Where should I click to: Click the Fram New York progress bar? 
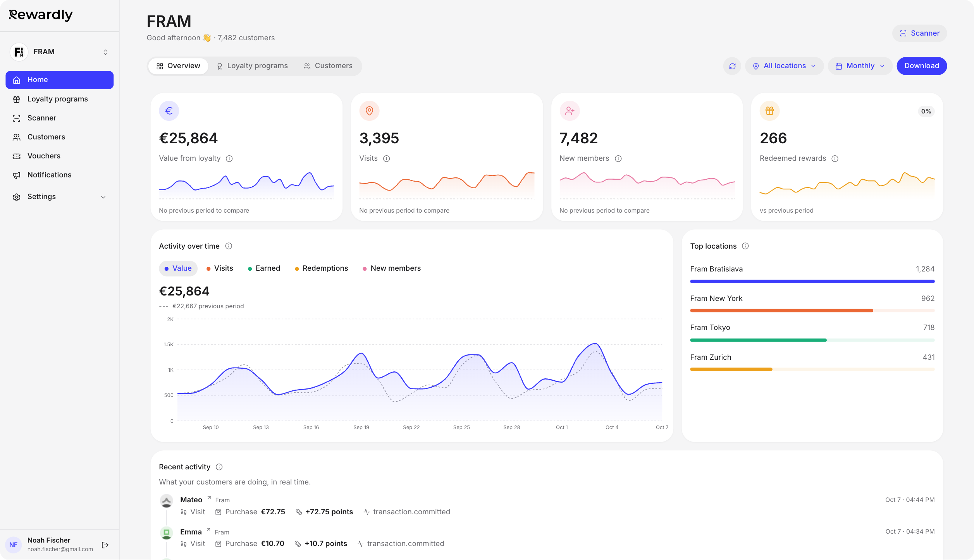812,311
